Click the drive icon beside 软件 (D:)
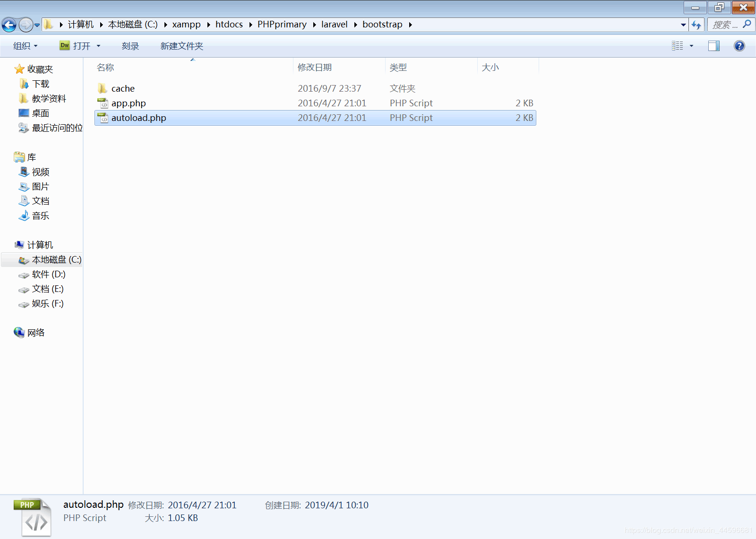Screen dimensions: 756x539 [x=24, y=275]
